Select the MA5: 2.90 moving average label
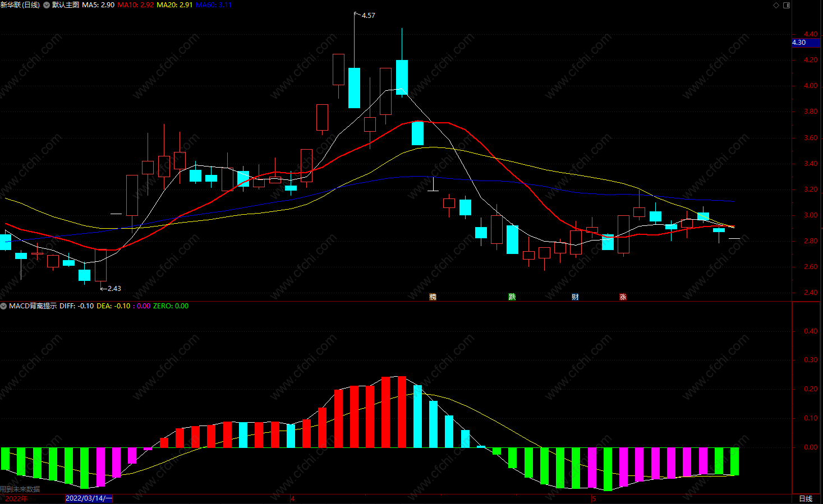The width and height of the screenshot is (823, 504). coord(98,5)
